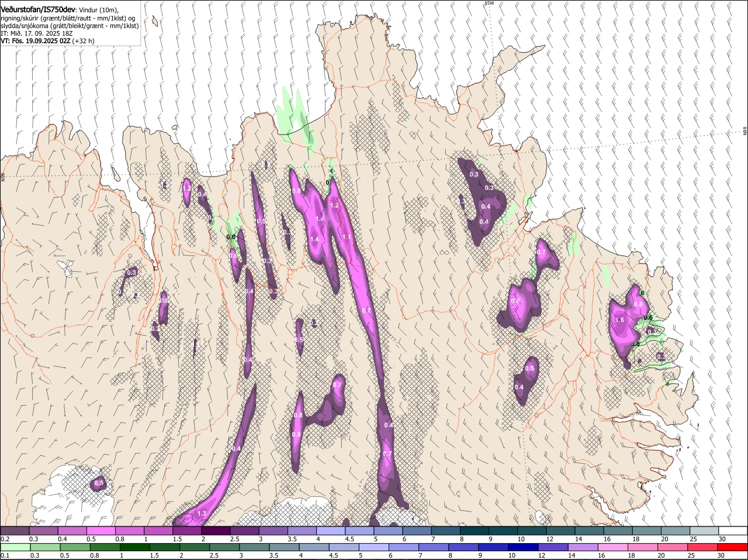Select the lower legend 4 swatch

pos(314,547)
